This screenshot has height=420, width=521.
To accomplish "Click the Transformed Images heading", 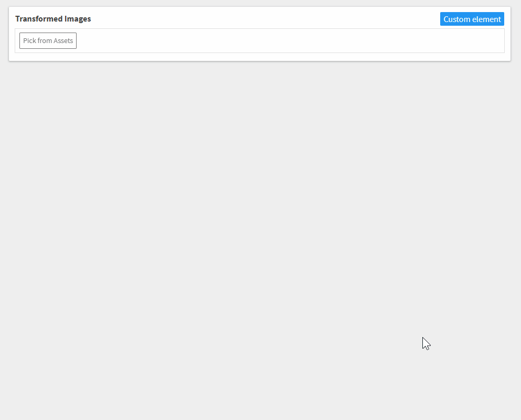I will tap(53, 18).
